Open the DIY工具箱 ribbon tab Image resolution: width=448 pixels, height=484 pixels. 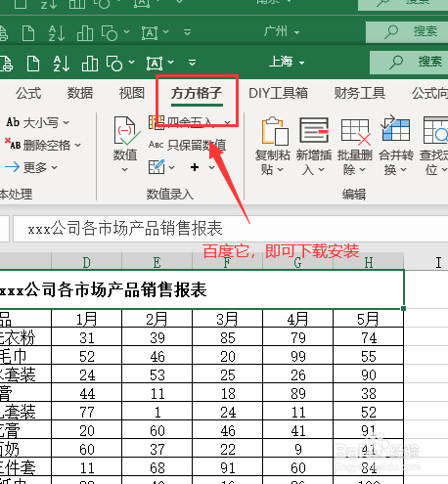pos(278,93)
